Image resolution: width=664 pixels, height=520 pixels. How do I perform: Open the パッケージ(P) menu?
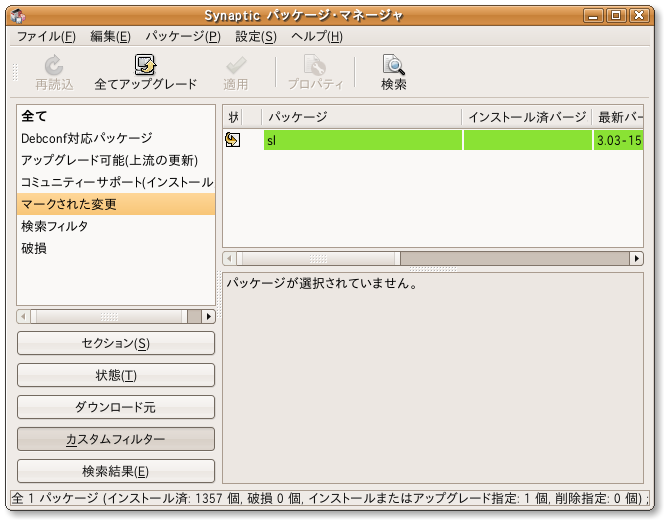click(x=183, y=37)
